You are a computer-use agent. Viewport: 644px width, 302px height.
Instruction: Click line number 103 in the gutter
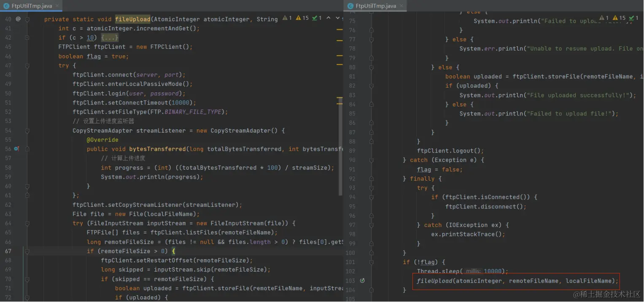pos(350,281)
